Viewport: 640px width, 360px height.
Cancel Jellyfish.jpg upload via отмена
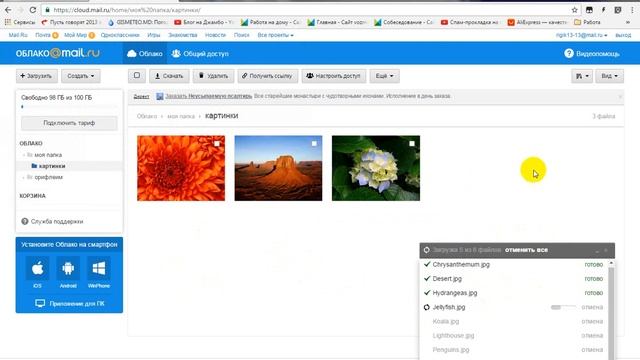pos(592,307)
